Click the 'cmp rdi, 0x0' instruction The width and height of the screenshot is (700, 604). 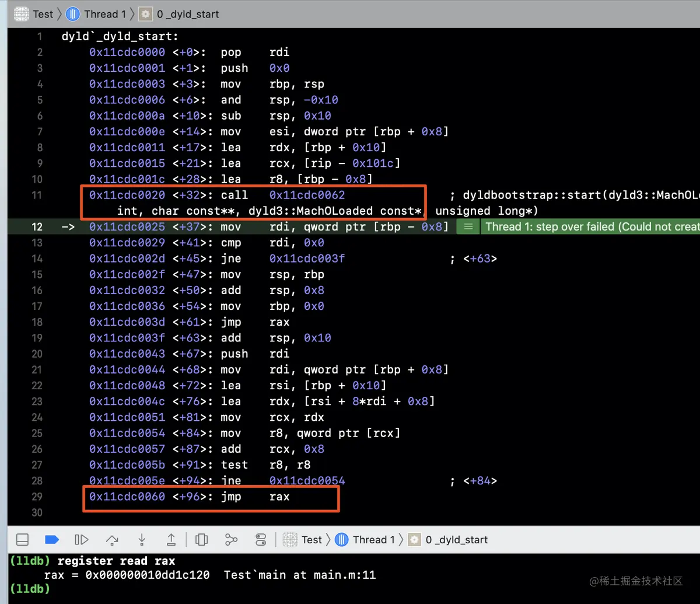tap(272, 243)
